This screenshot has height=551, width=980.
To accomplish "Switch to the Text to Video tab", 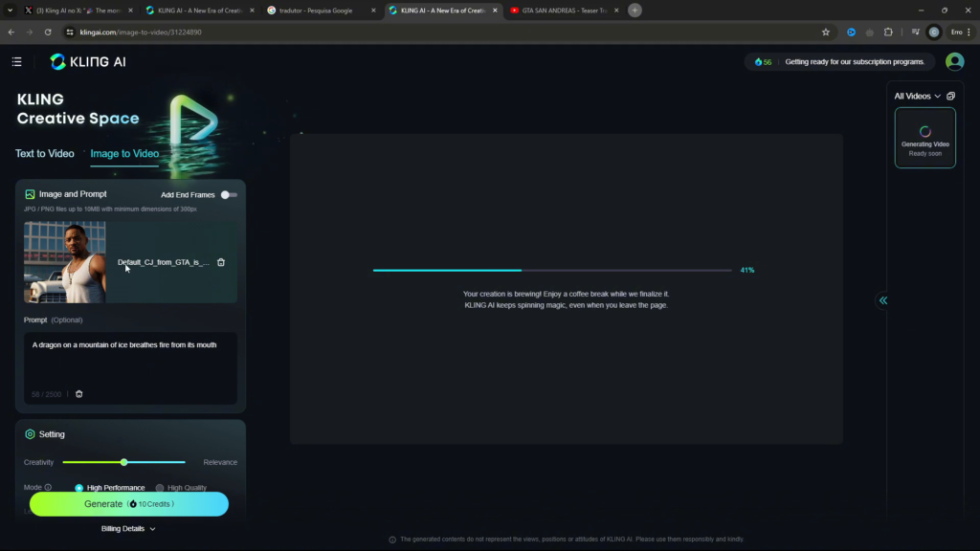I will 44,154.
